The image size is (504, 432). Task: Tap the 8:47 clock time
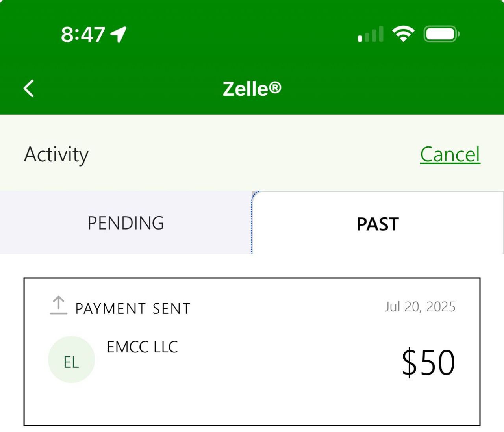point(83,35)
